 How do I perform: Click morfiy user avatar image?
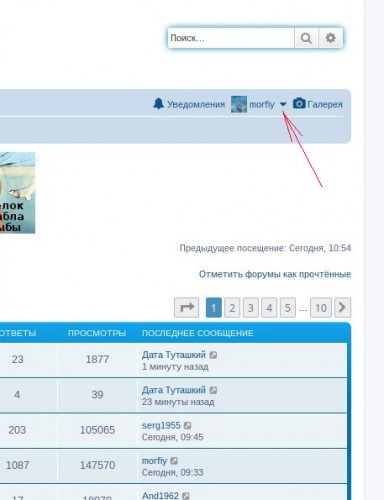coord(239,104)
